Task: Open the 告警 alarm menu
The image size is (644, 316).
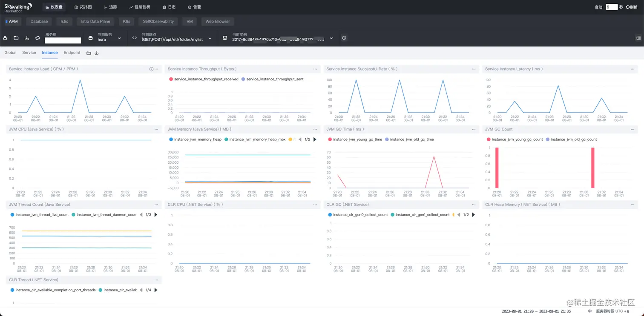Action: [x=194, y=7]
